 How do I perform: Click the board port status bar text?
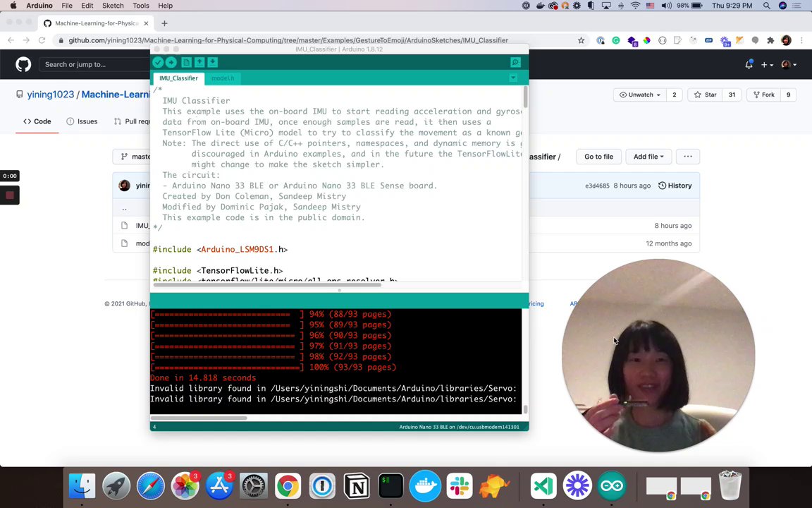coord(459,427)
